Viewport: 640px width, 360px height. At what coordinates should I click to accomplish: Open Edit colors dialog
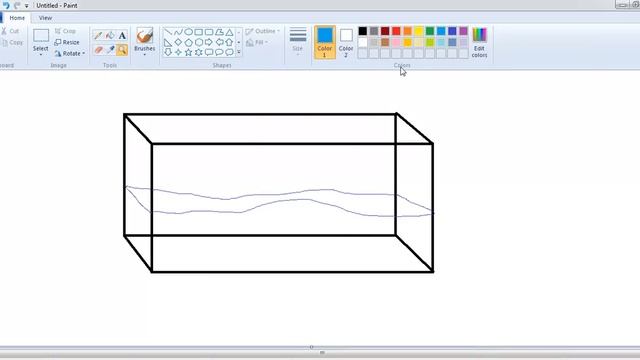coord(480,42)
